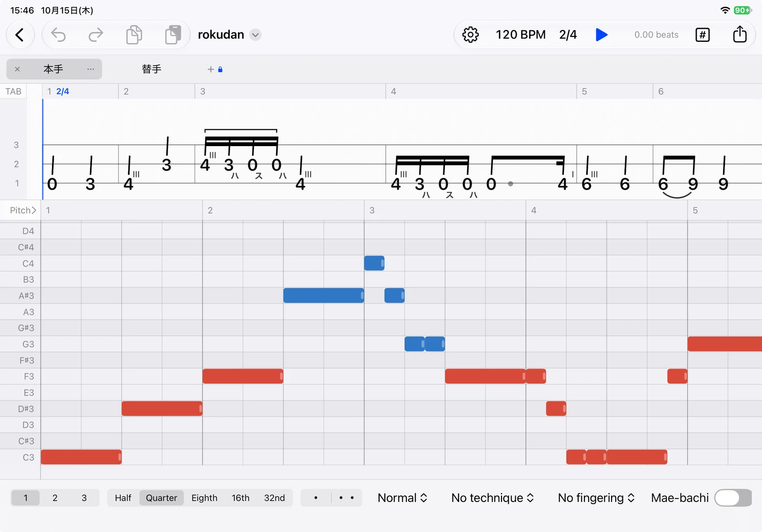Add a new track with plus icon
Screen dimensions: 762x532
click(211, 69)
